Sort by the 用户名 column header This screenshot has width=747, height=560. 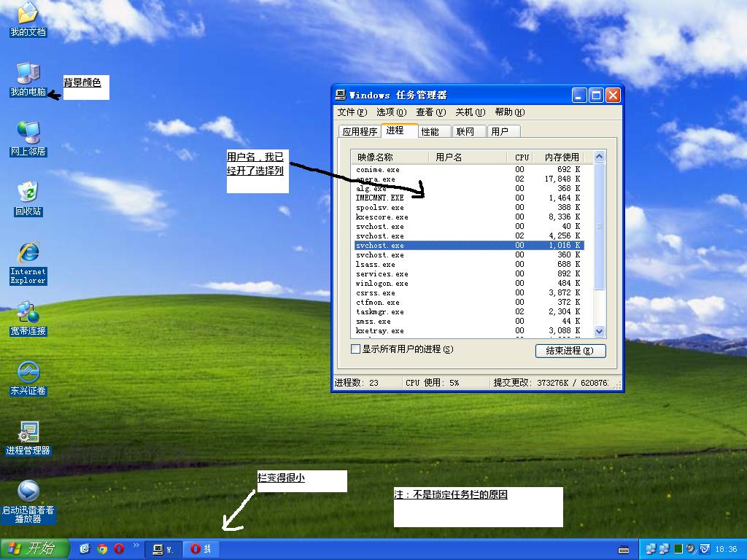pyautogui.click(x=468, y=157)
